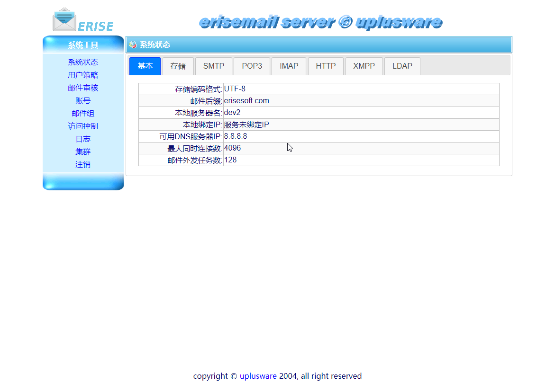Open the 账号 sidebar link
This screenshot has width=555, height=392.
[83, 101]
